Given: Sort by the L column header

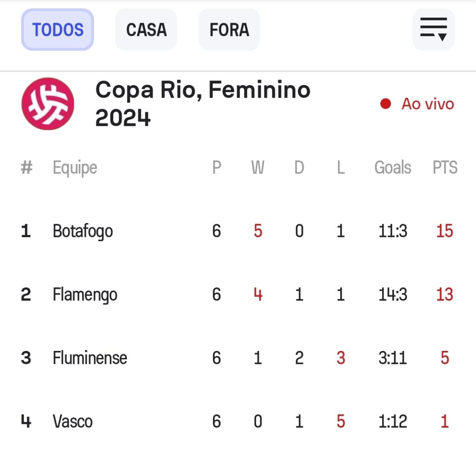Looking at the screenshot, I should [x=341, y=167].
